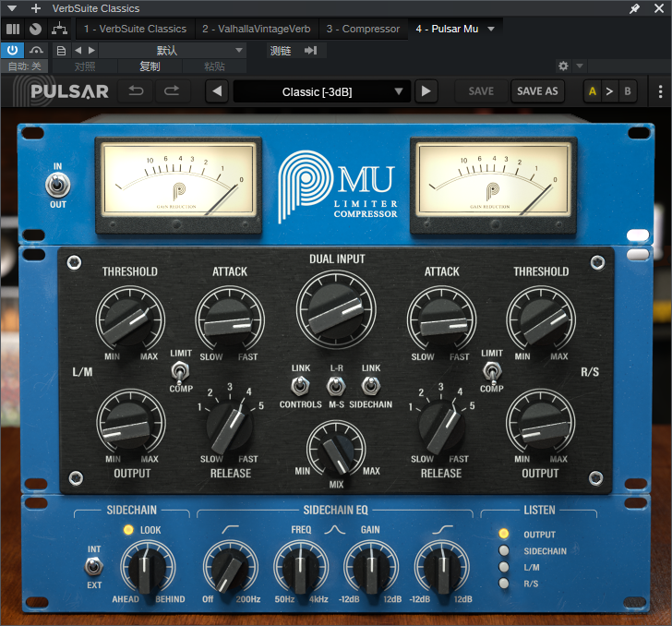672x626 pixels.
Task: Click the DUAL INPUT knob
Action: coord(336,308)
